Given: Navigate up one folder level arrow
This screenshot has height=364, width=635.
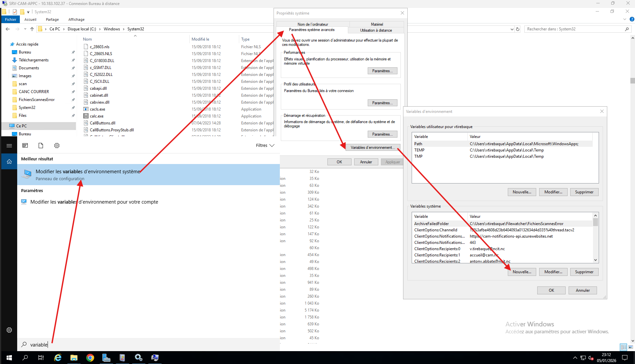Looking at the screenshot, I should 32,29.
